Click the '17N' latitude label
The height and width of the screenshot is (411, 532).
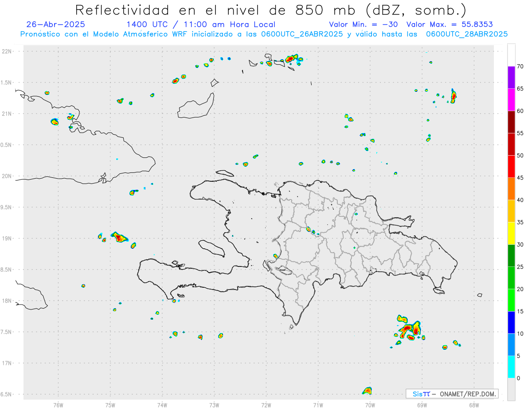[x=8, y=363]
